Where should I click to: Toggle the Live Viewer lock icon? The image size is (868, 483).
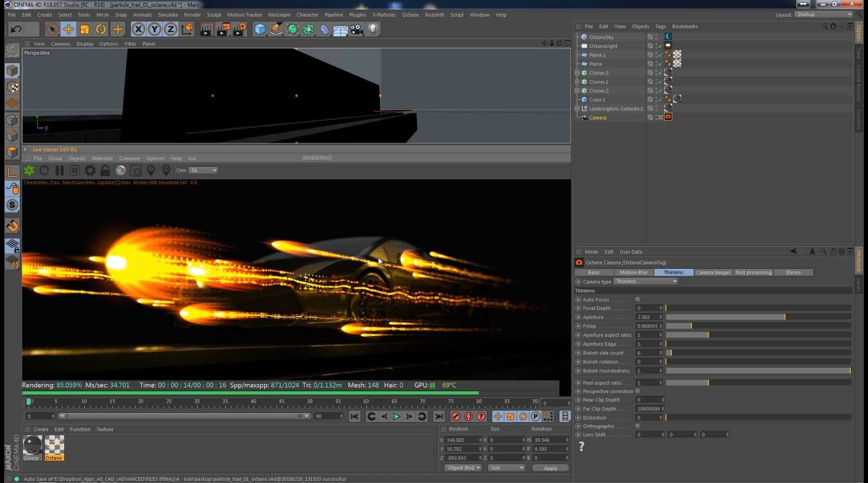(x=105, y=171)
